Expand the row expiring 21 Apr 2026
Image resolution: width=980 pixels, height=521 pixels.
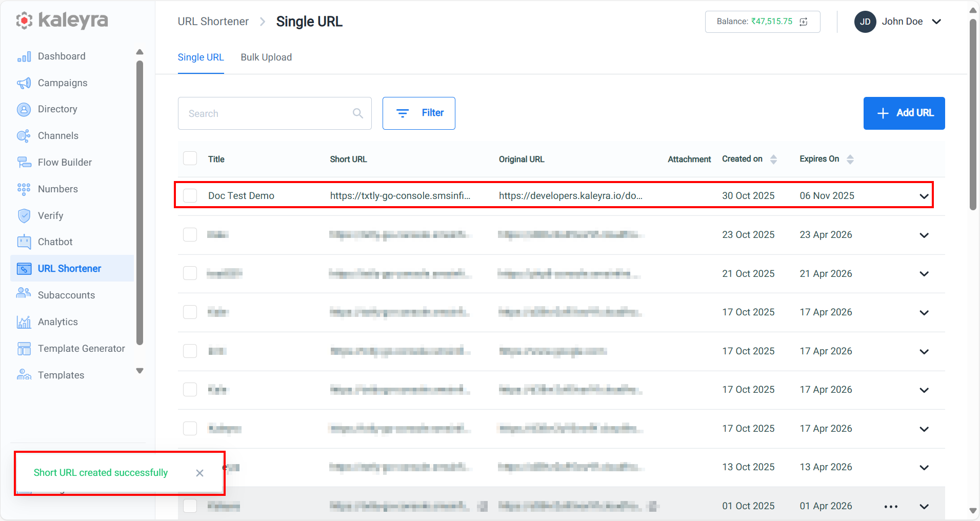[x=924, y=274]
